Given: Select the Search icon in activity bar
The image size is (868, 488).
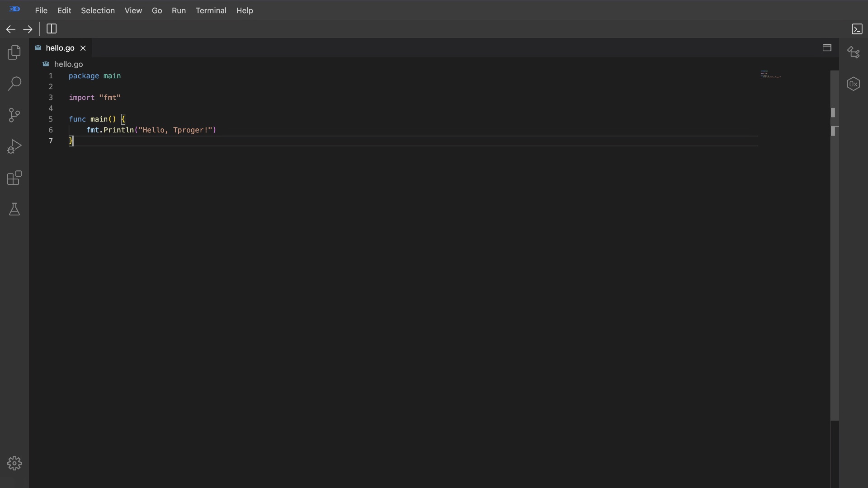Looking at the screenshot, I should point(14,84).
